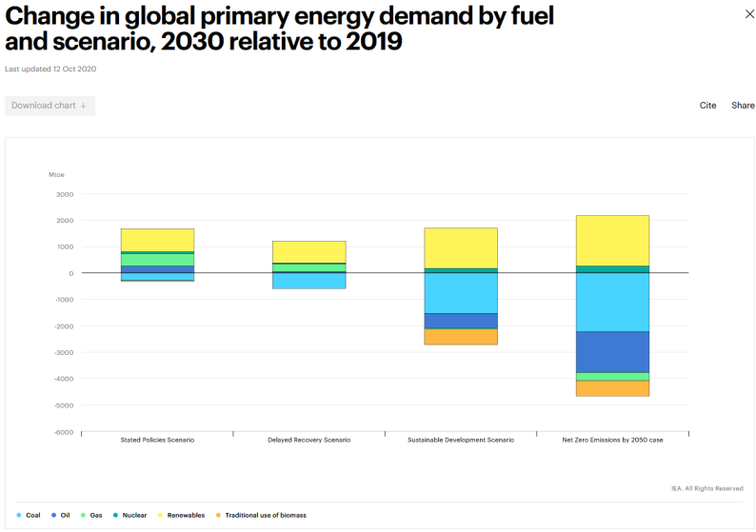Toggle the Oil legend entry
The image size is (756, 532).
tap(61, 515)
